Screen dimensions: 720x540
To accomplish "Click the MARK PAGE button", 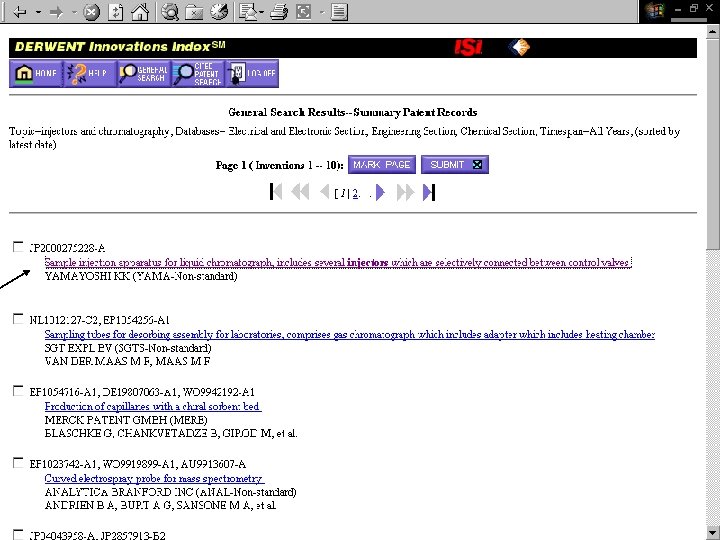I will pos(382,165).
